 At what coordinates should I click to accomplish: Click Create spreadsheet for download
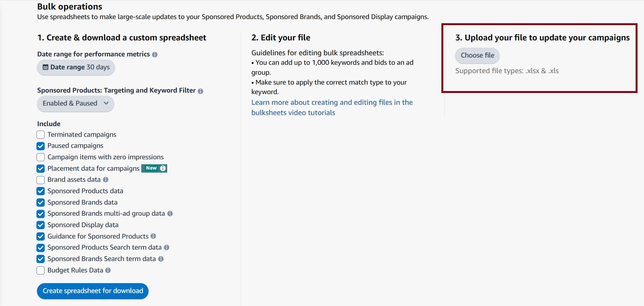[x=93, y=291]
